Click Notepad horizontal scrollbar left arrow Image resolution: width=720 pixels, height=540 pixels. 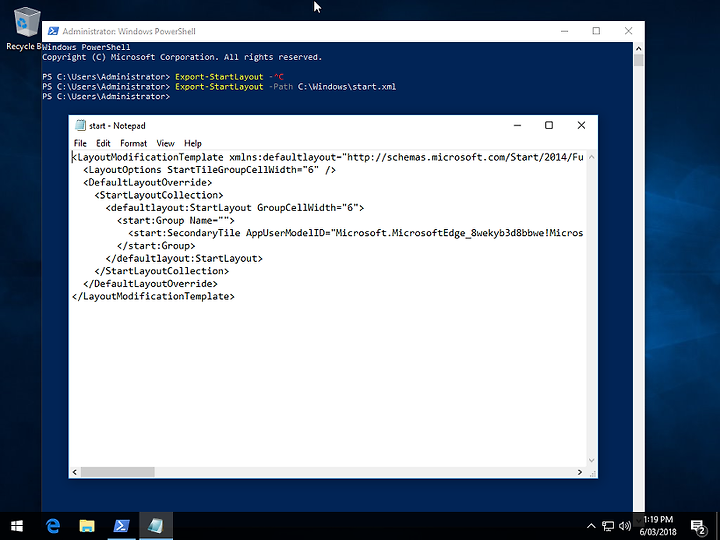75,472
